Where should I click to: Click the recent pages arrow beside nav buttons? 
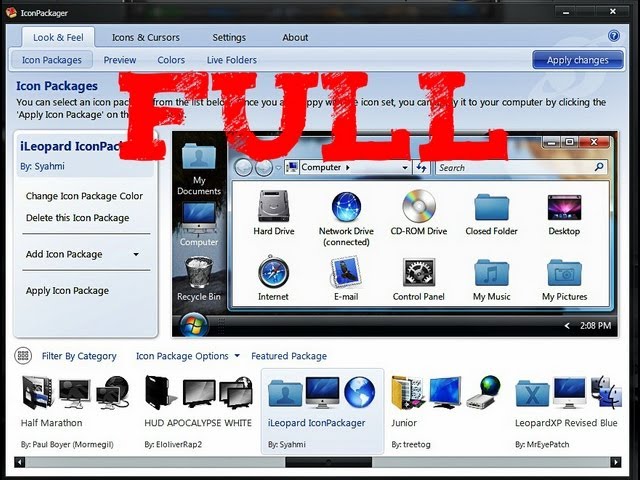[278, 168]
